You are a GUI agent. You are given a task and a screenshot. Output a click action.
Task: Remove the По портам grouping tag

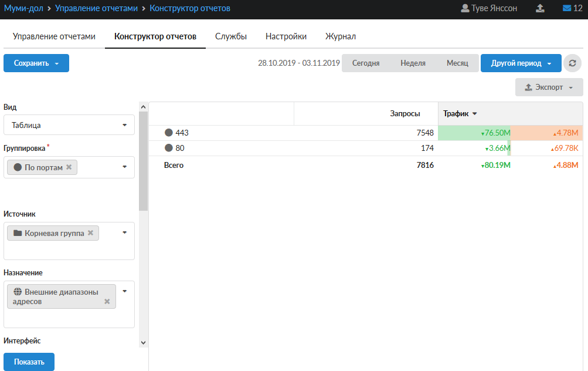tap(69, 167)
